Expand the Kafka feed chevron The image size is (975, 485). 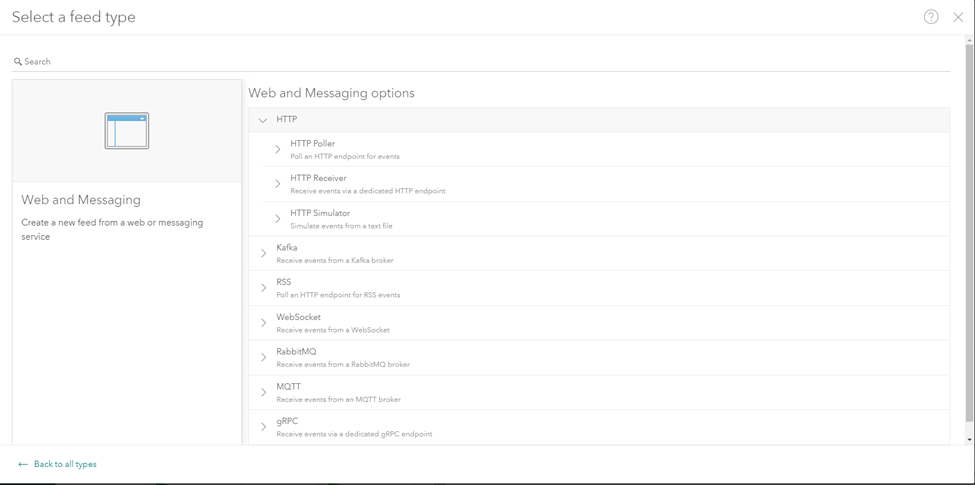tap(264, 254)
